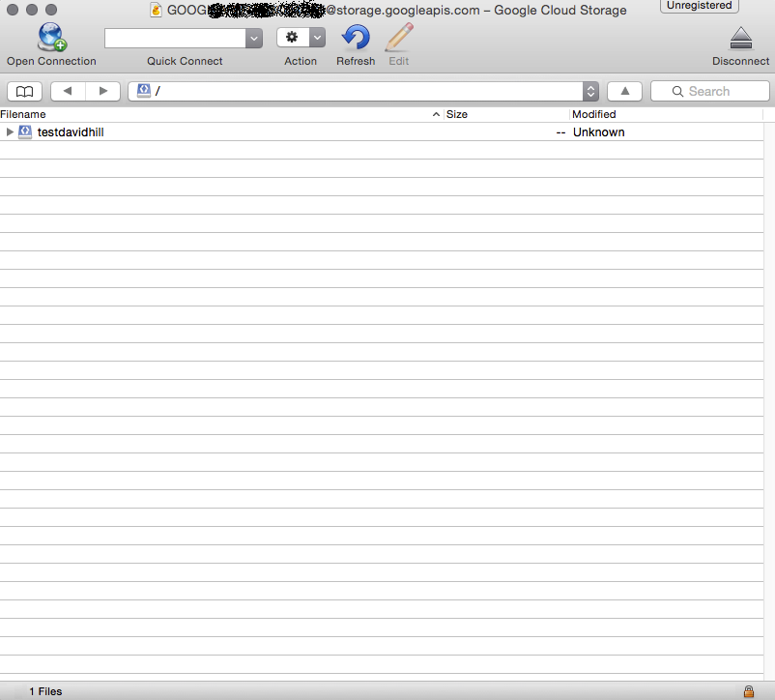Click inside the Quick Connect field
The height and width of the screenshot is (700, 775).
[175, 38]
